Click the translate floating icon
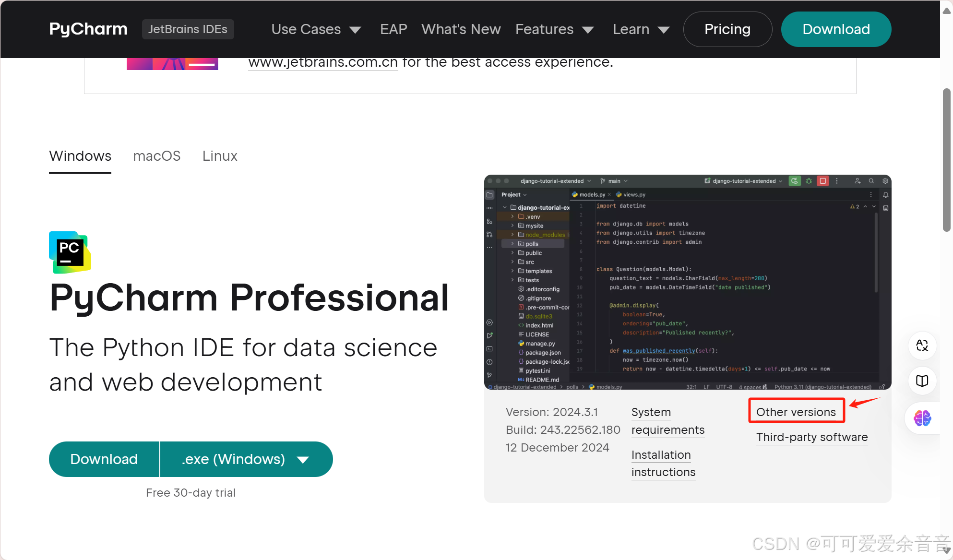 point(922,346)
